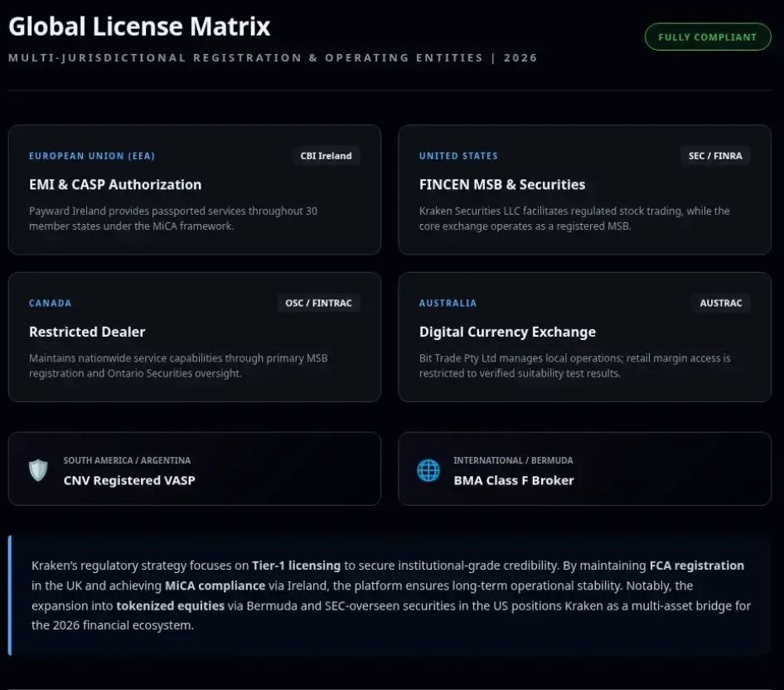Screen dimensions: 784x690
Task: Select the FINCEN MSB & Securities card
Action: (x=503, y=184)
